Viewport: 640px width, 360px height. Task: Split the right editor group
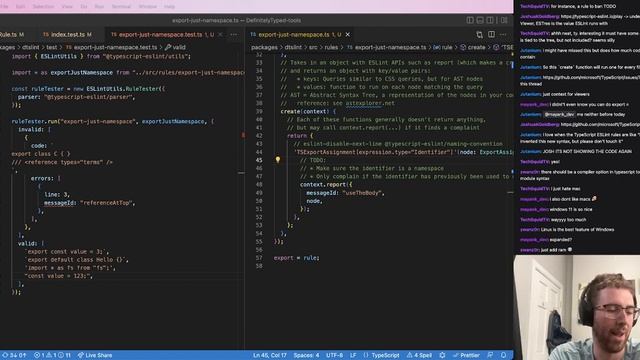(491, 35)
